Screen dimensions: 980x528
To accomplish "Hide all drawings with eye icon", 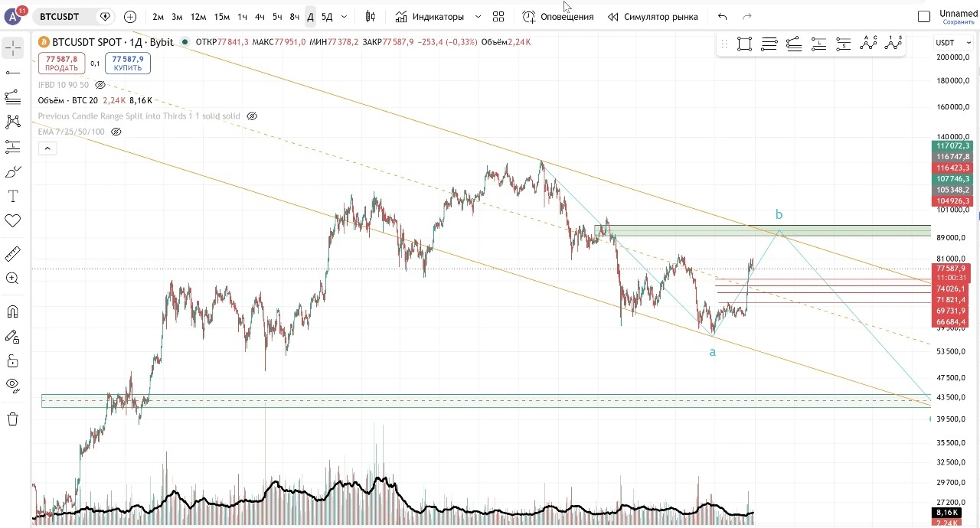I will pyautogui.click(x=13, y=385).
